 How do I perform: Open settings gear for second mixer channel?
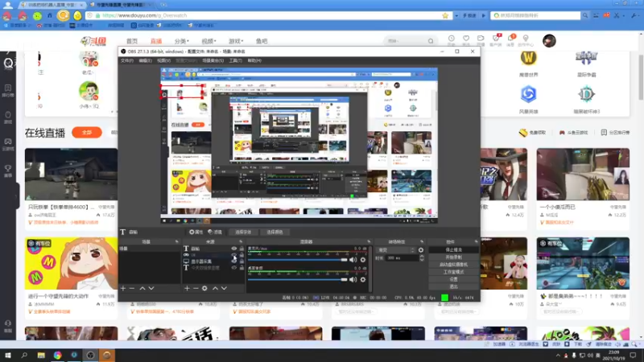pos(363,278)
